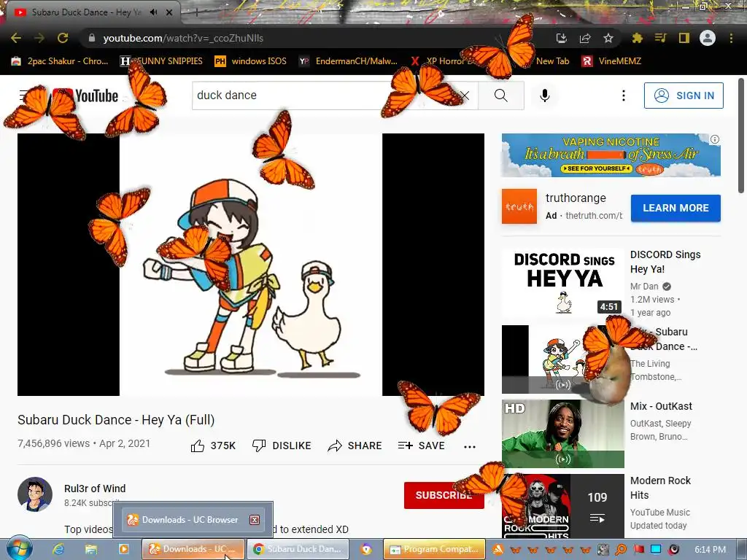Close the Subaru Duck Dance tab
Viewport: 747px width, 560px height.
click(169, 12)
